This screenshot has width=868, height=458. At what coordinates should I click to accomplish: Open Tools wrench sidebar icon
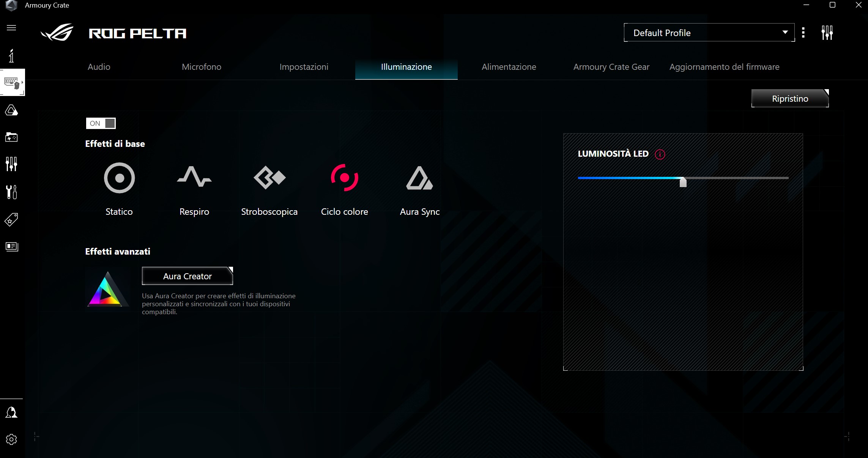tap(11, 192)
